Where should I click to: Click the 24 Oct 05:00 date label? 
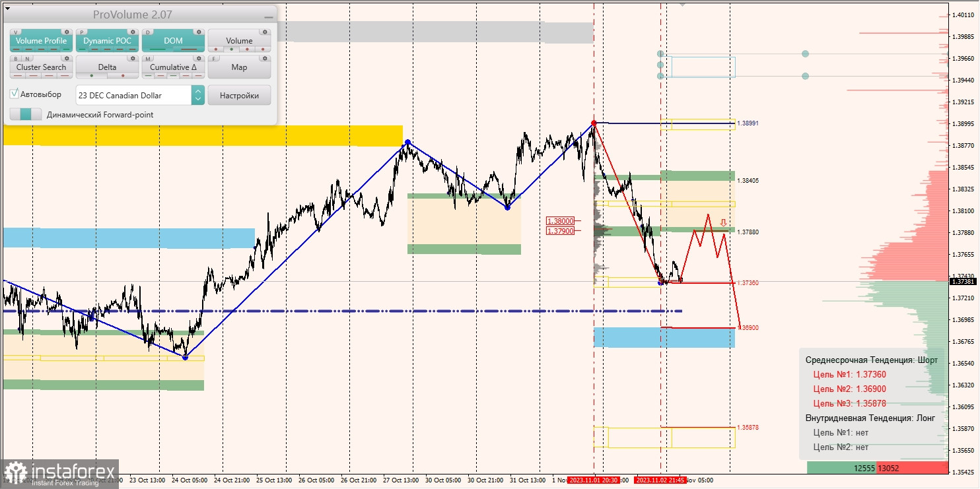pos(190,480)
